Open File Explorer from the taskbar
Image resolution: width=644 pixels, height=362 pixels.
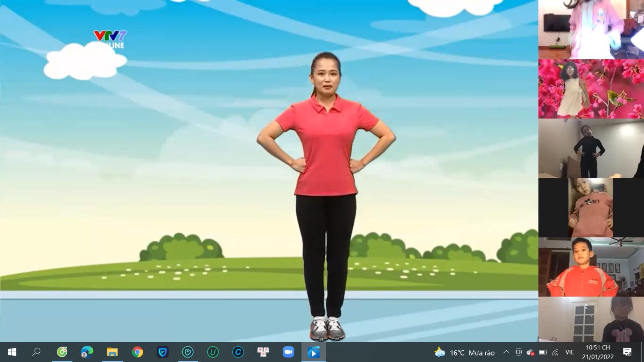(112, 352)
